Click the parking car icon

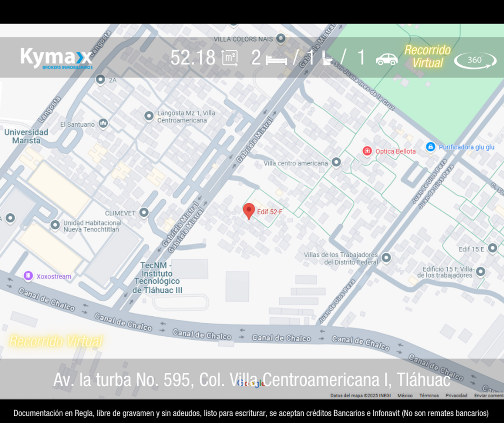386,59
